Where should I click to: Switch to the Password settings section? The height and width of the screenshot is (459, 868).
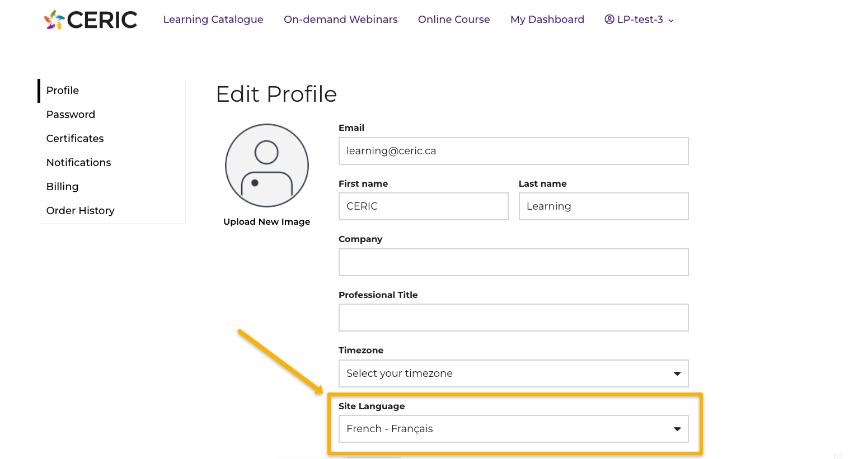(71, 115)
